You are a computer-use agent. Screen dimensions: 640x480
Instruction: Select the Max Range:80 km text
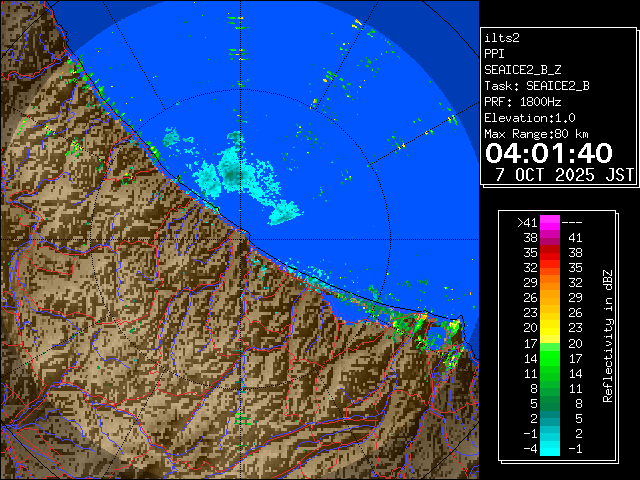pyautogui.click(x=536, y=133)
